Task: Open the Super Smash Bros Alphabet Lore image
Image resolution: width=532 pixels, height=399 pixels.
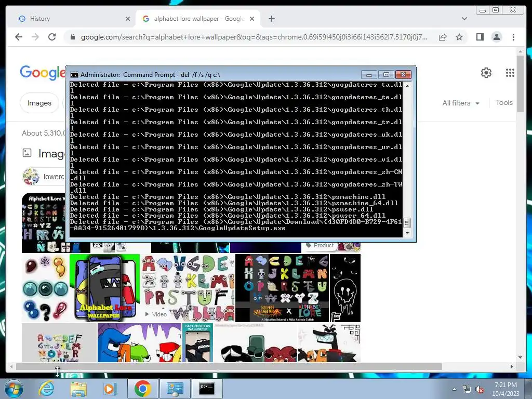Action: (282, 288)
